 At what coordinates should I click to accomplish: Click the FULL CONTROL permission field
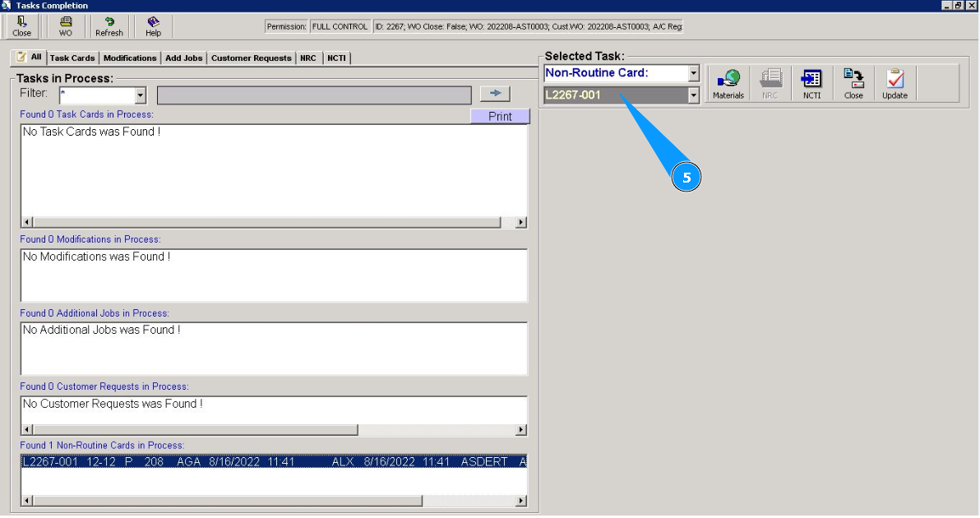click(340, 26)
